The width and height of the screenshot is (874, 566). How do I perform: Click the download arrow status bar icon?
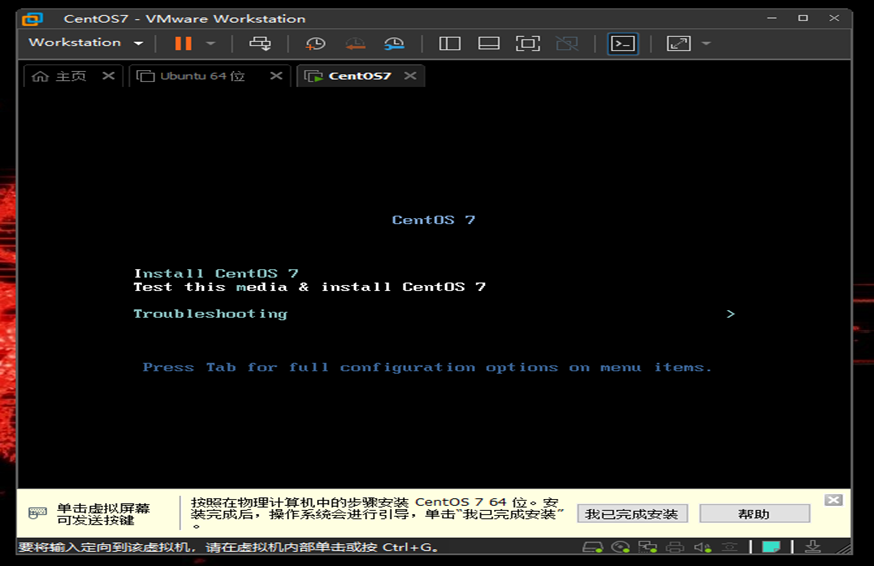pyautogui.click(x=813, y=547)
